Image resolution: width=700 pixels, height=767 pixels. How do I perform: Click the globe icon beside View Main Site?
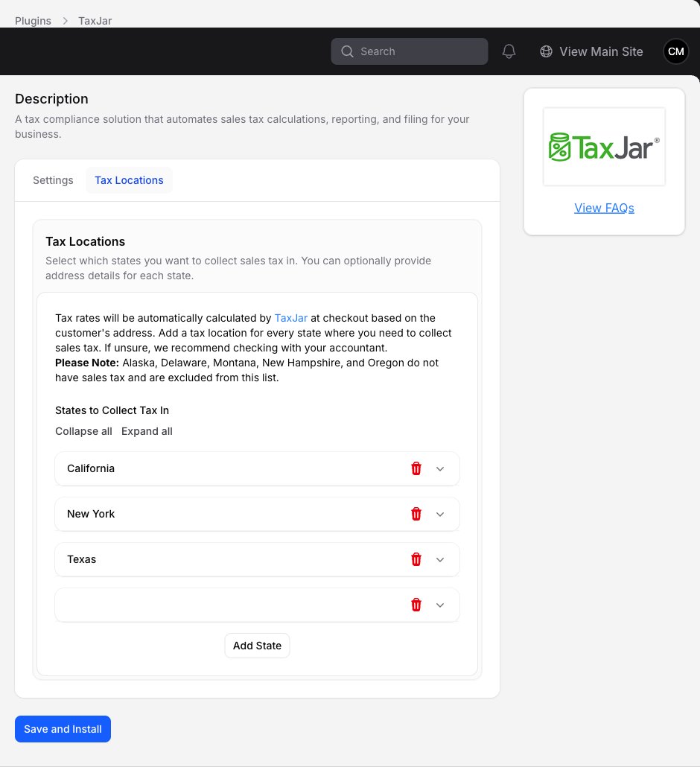[x=546, y=51]
